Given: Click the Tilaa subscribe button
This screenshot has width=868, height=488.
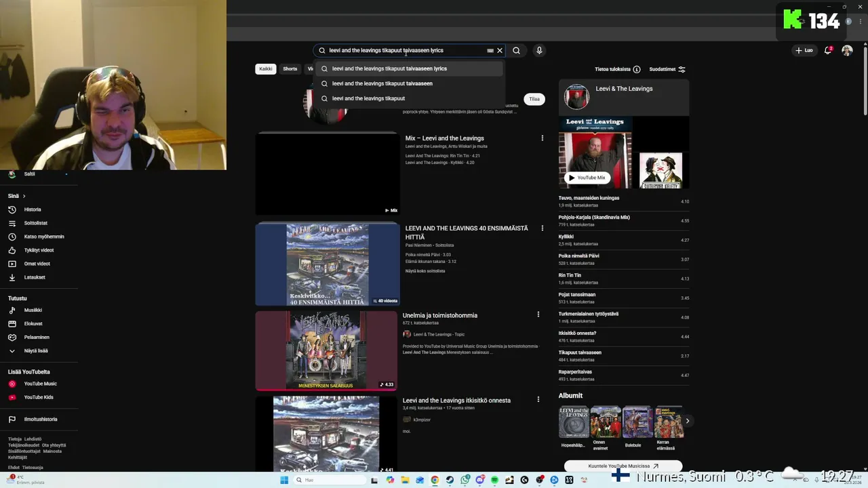Looking at the screenshot, I should (534, 99).
